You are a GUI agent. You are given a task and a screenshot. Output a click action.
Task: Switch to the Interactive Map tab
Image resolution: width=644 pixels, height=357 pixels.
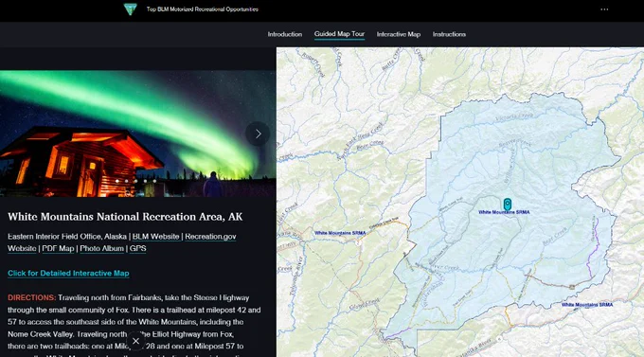click(399, 34)
